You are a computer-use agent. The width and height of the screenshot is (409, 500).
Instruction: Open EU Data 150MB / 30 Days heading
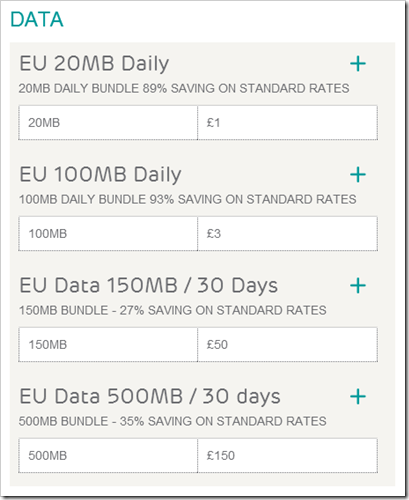pyautogui.click(x=149, y=286)
